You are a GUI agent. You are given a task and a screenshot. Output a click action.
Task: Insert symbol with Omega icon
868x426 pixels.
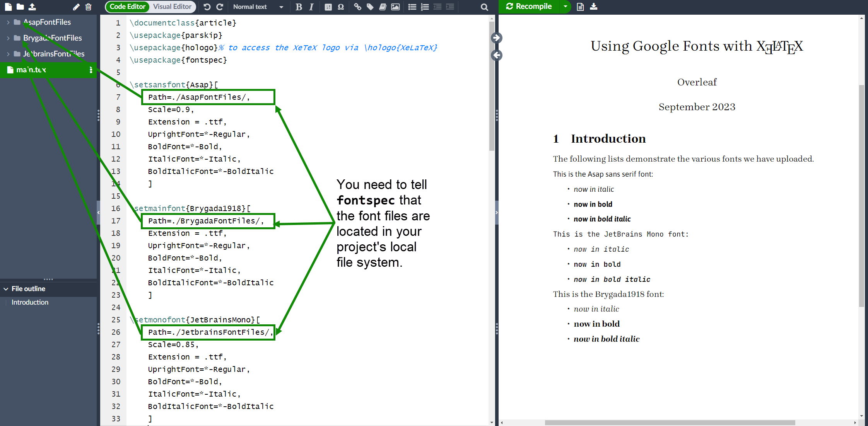[x=341, y=7]
